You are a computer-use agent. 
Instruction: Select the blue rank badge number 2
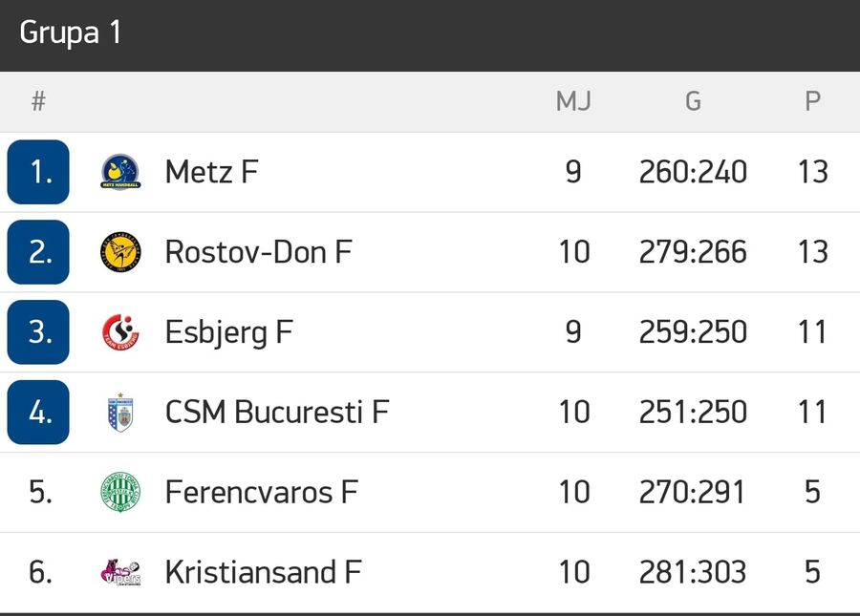coord(38,252)
